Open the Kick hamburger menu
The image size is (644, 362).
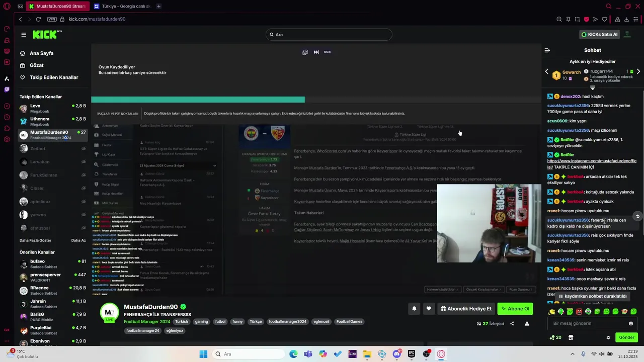(24, 35)
